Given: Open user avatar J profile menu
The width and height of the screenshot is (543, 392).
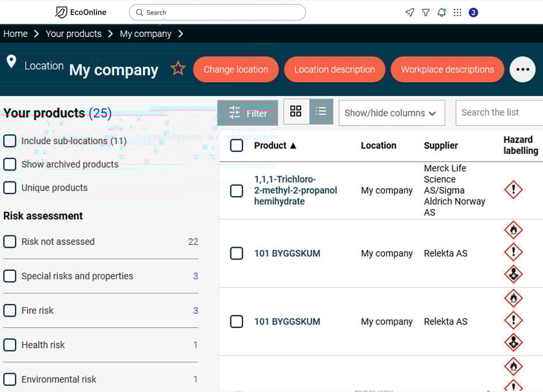Looking at the screenshot, I should point(474,13).
